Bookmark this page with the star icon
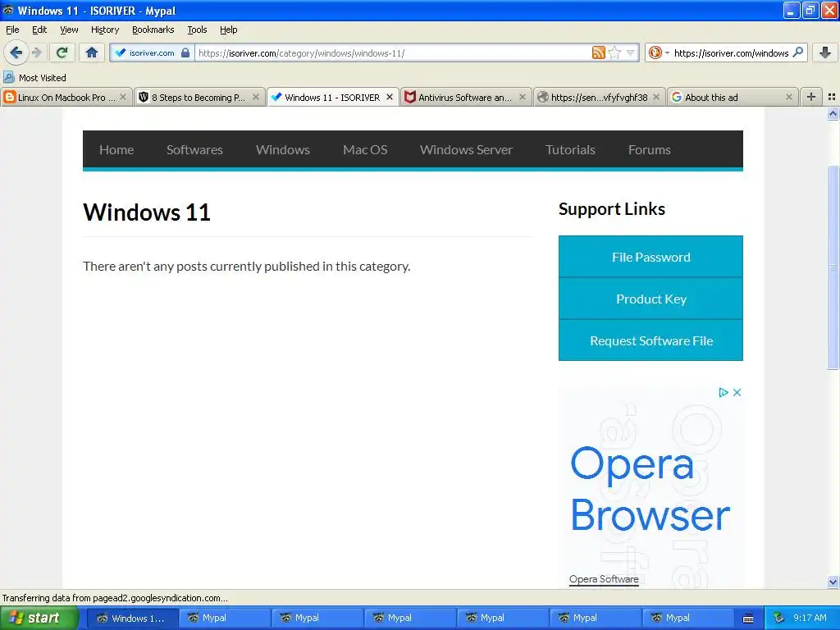840x630 pixels. [614, 52]
